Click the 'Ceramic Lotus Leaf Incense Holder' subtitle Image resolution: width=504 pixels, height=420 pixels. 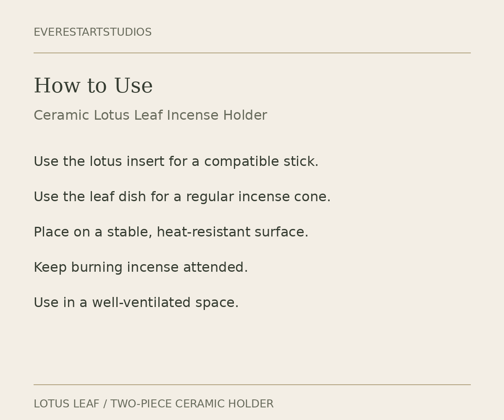(150, 115)
